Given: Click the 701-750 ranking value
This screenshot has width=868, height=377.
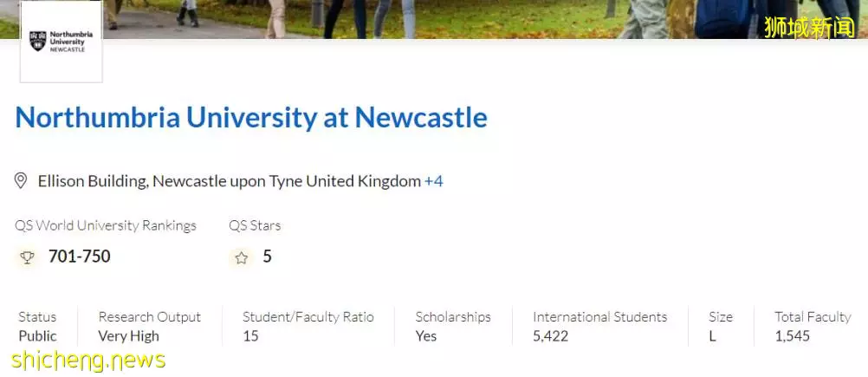Looking at the screenshot, I should coord(79,257).
